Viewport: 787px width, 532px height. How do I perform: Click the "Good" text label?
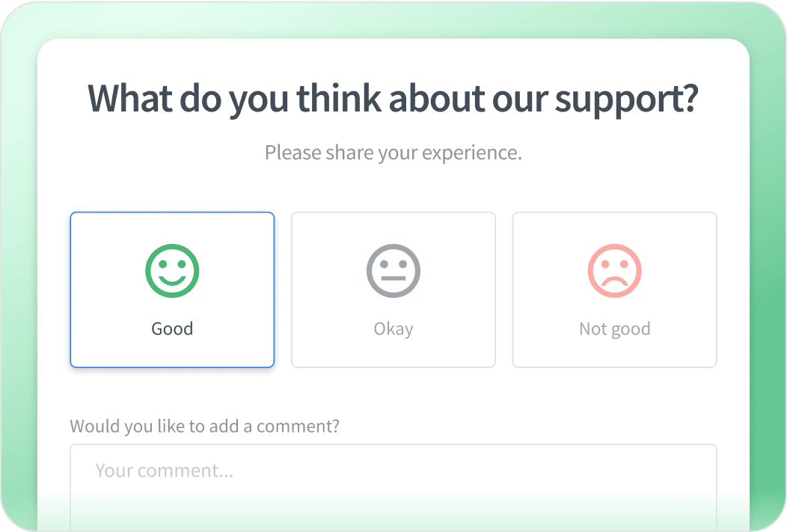pos(172,328)
